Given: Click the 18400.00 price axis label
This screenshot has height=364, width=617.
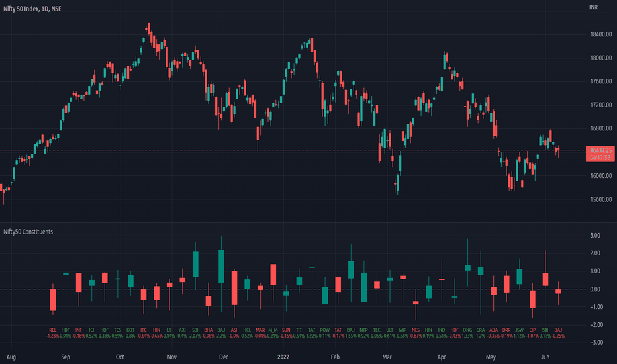Looking at the screenshot, I should point(601,34).
